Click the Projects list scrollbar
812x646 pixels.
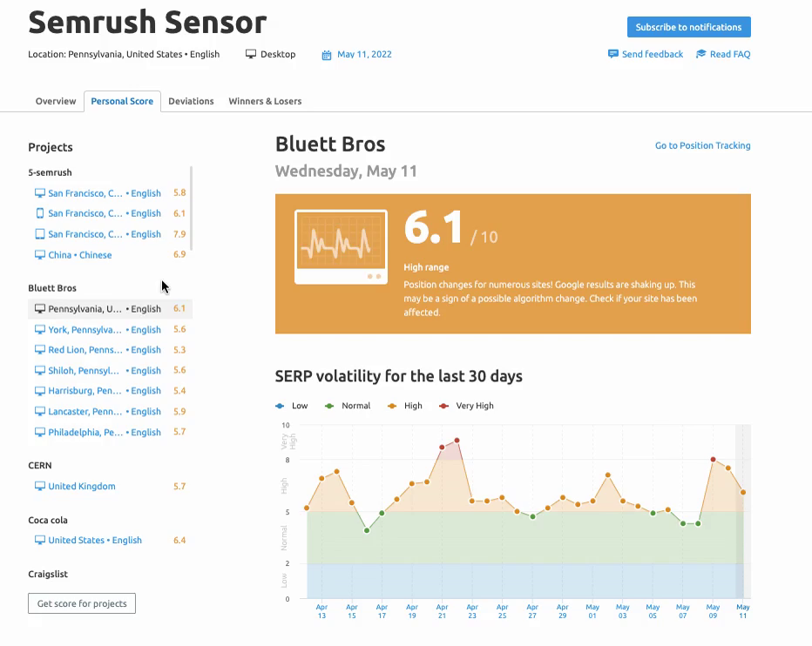(191, 209)
